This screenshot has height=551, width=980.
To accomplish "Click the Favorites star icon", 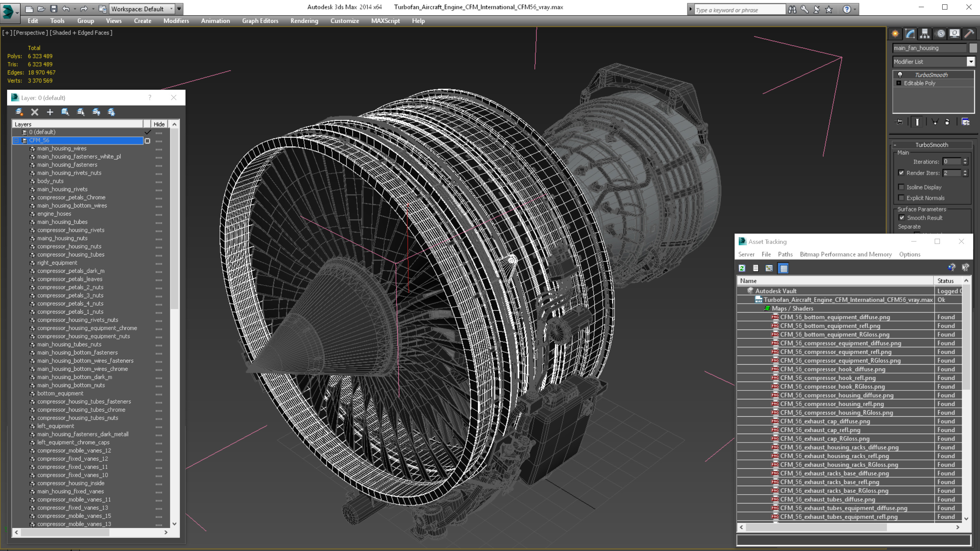I will click(829, 10).
